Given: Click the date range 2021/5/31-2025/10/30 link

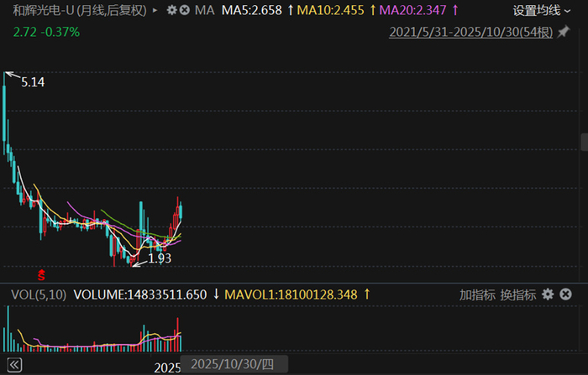Looking at the screenshot, I should pyautogui.click(x=470, y=32).
